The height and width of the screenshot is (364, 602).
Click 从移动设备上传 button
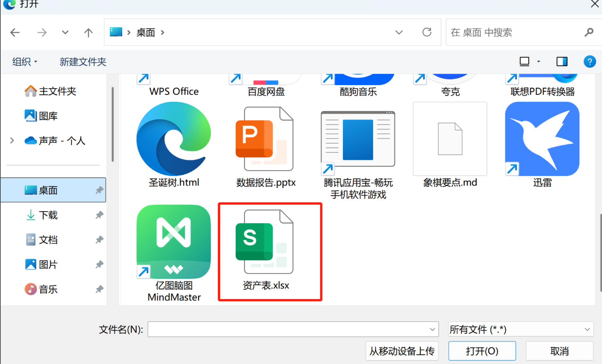point(402,351)
